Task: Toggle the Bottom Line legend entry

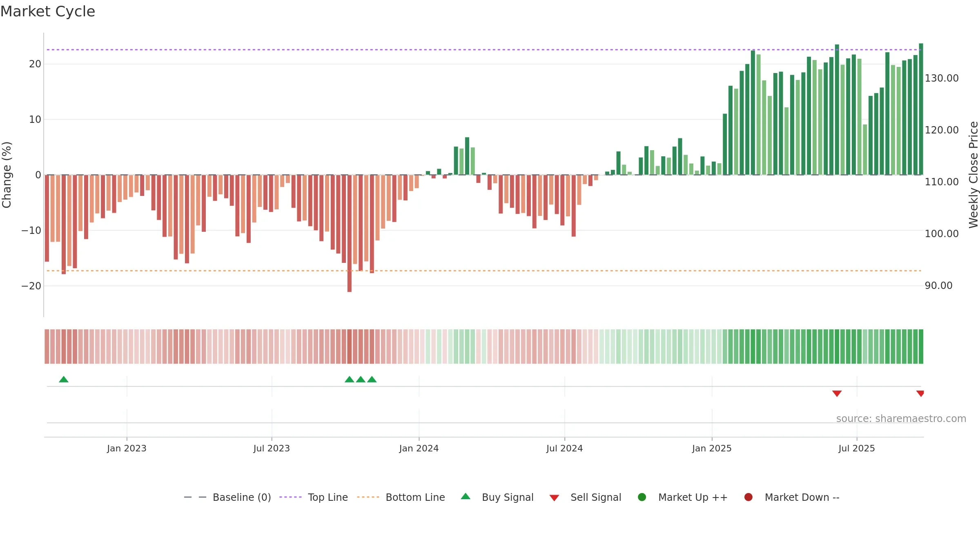Action: (401, 497)
